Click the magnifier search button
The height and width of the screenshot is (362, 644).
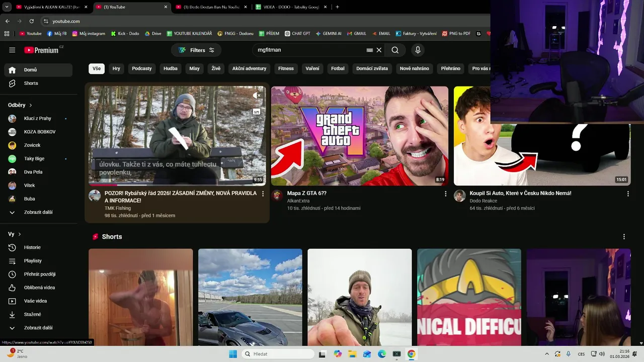(x=395, y=50)
